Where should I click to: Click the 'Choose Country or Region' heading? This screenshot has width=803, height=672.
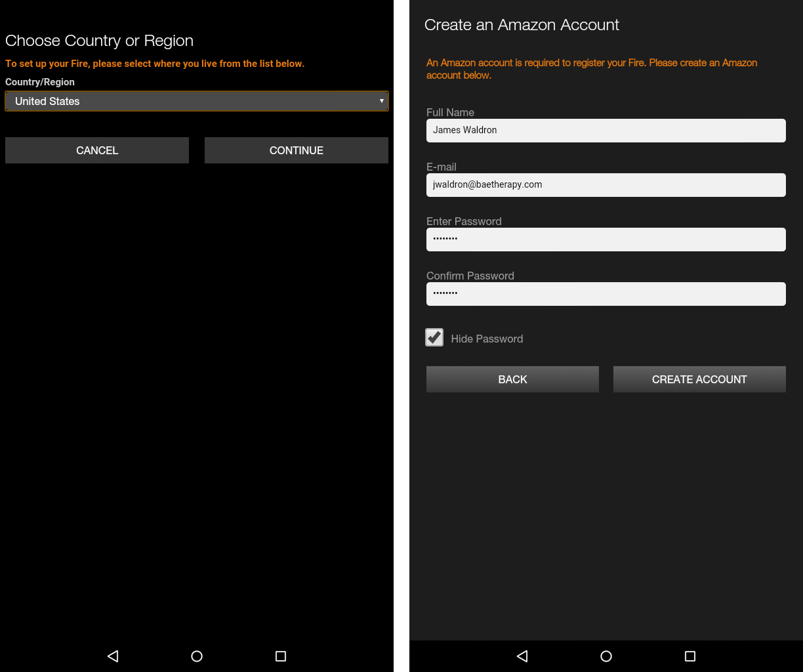pyautogui.click(x=99, y=41)
